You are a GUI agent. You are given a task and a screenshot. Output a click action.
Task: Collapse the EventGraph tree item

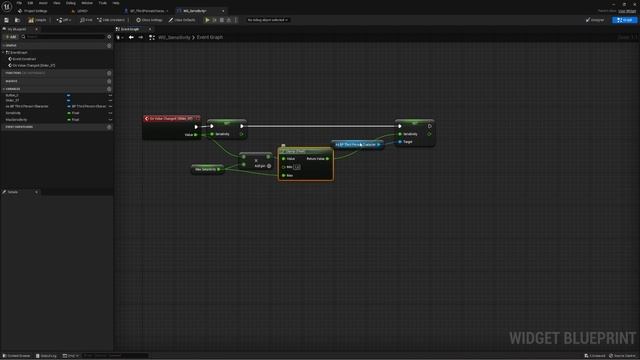[4, 53]
